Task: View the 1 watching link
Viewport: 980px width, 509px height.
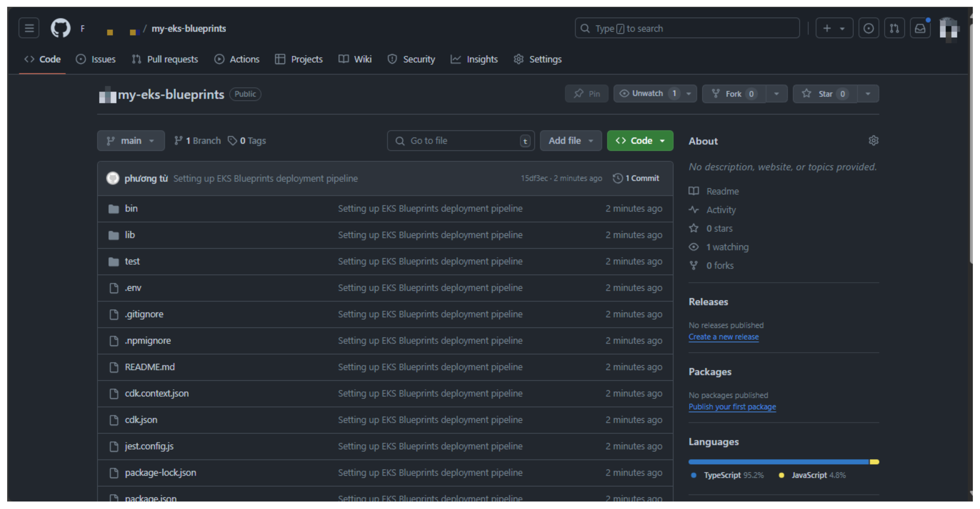Action: pyautogui.click(x=719, y=247)
